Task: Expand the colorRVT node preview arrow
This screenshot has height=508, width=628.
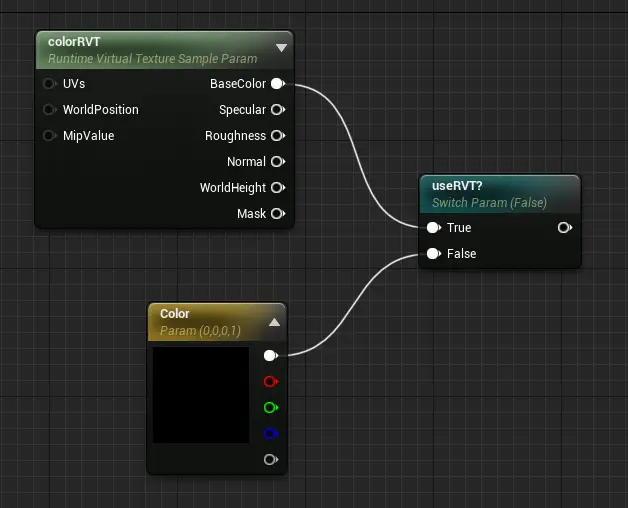Action: click(x=282, y=48)
